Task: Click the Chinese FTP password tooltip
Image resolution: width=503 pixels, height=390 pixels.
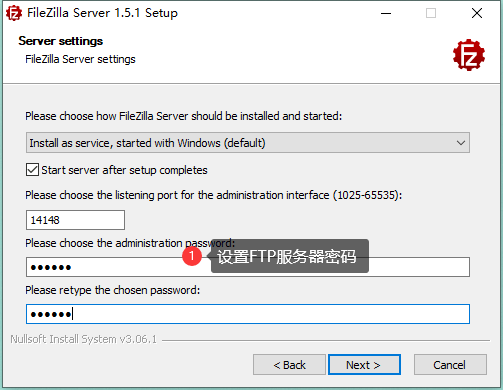Action: [x=287, y=256]
